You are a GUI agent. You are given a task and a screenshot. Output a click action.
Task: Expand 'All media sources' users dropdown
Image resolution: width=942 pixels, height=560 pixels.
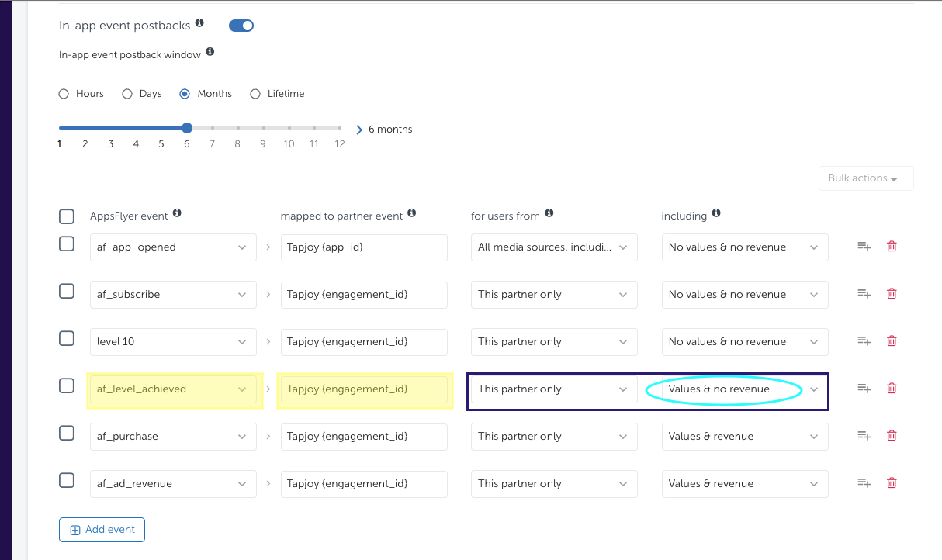[553, 247]
